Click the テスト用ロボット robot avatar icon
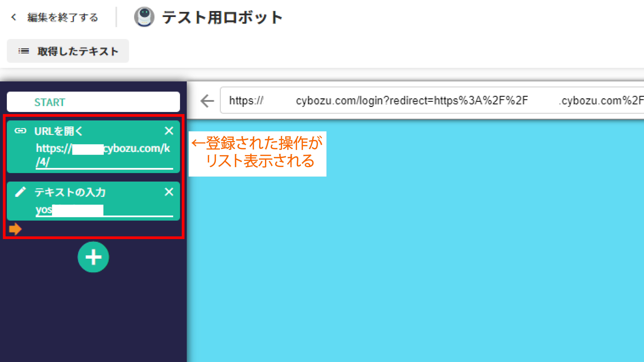The image size is (644, 362). pos(144,17)
